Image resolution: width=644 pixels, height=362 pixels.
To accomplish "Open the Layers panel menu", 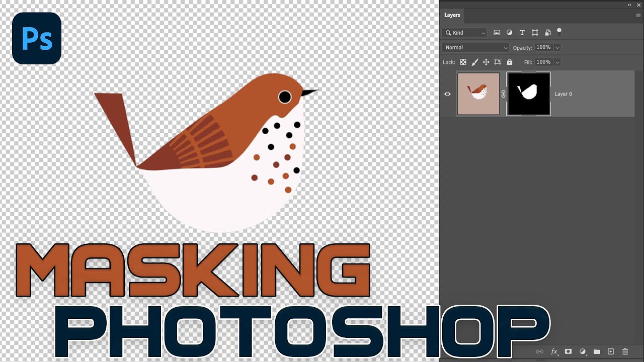I will [x=638, y=16].
